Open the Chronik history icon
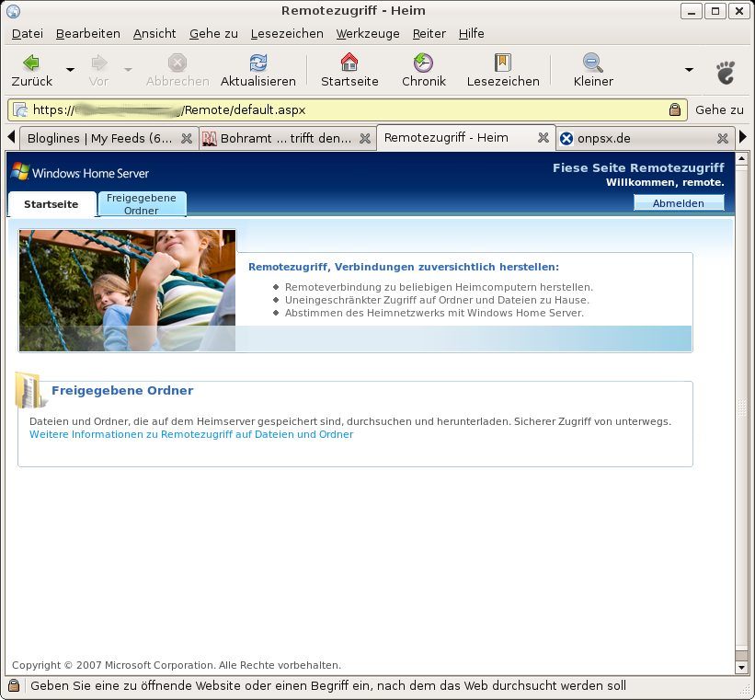Viewport: 755px width, 700px height. coord(423,63)
